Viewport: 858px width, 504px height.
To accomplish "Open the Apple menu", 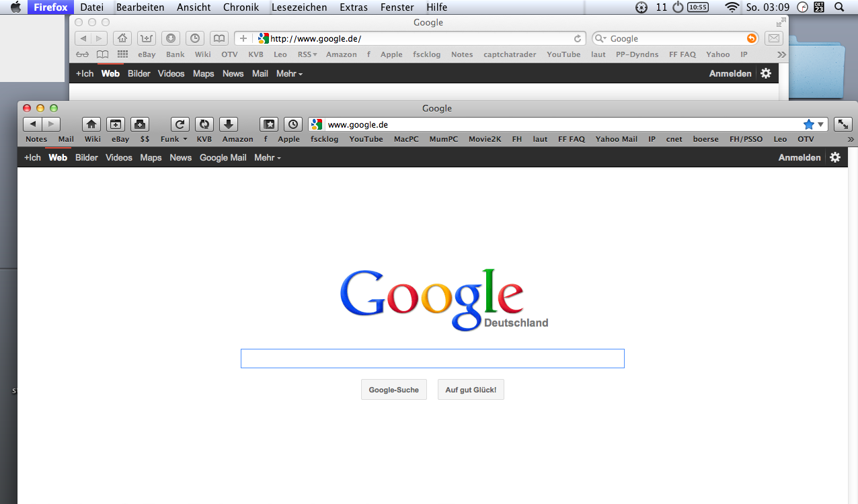I will pos(15,7).
